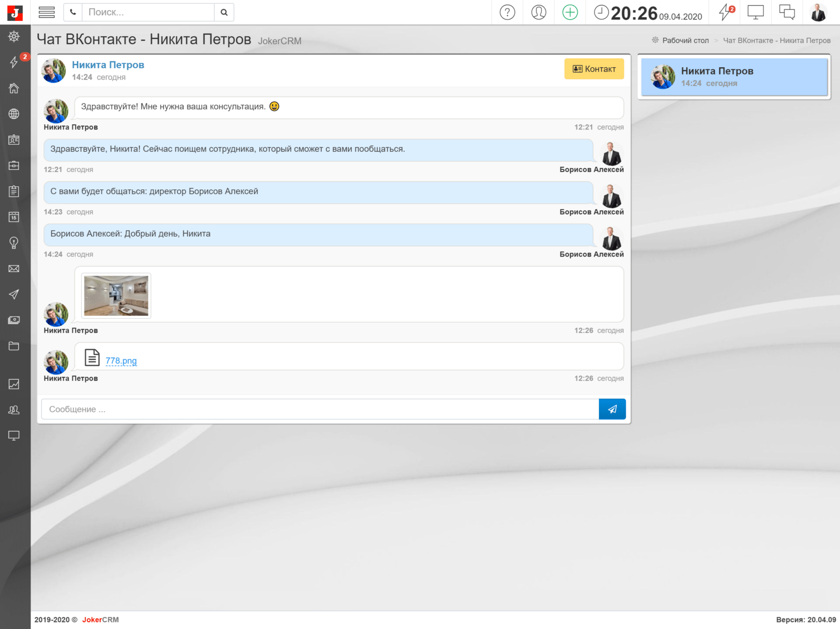Click the Рабочий стол breadcrumb
Screen dimensions: 840x629
tap(685, 40)
